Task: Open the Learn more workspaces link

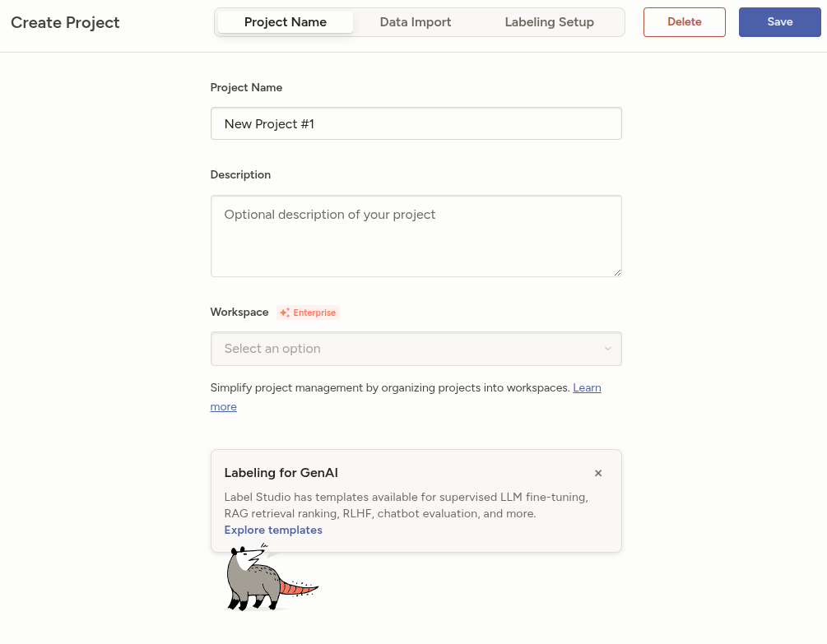Action: click(587, 387)
